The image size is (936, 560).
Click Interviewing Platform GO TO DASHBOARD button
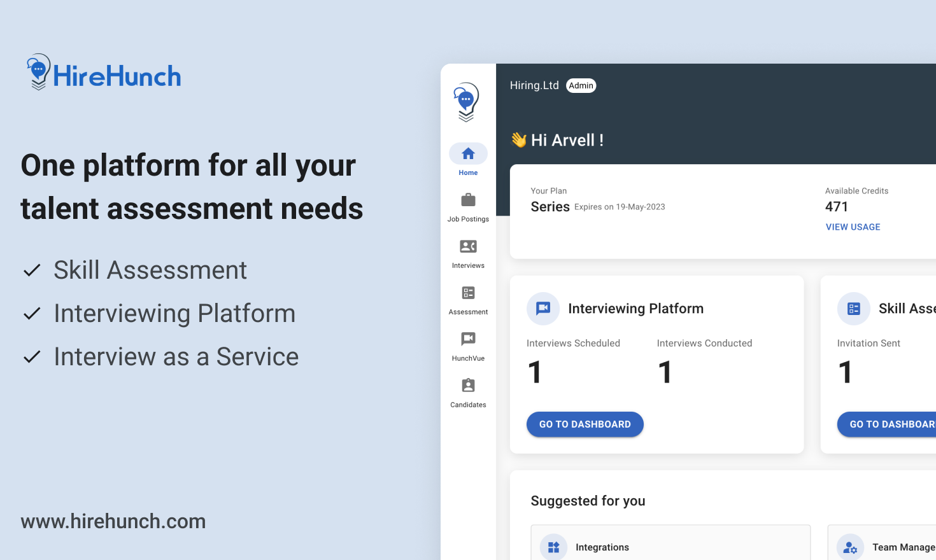pos(585,424)
